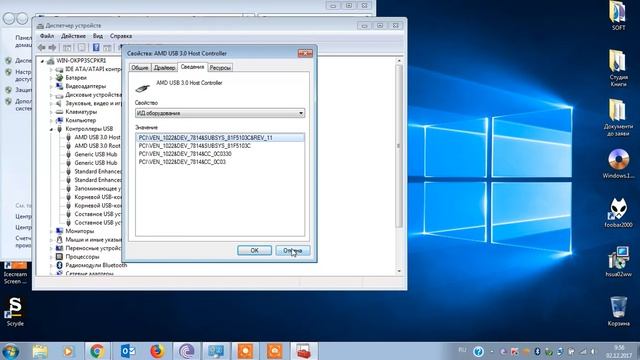Screen dimensions: 640x360
Task: Close the AMD USB 3.0 Host Controller properties dialog
Action: (x=305, y=53)
